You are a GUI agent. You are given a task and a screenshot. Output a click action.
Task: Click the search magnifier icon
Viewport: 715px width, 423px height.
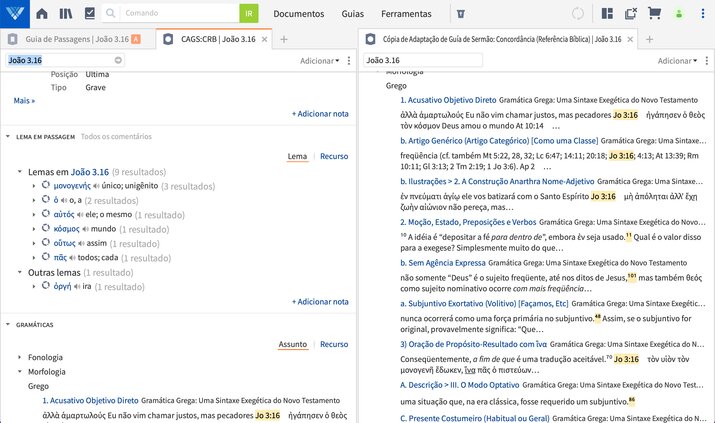(x=110, y=13)
